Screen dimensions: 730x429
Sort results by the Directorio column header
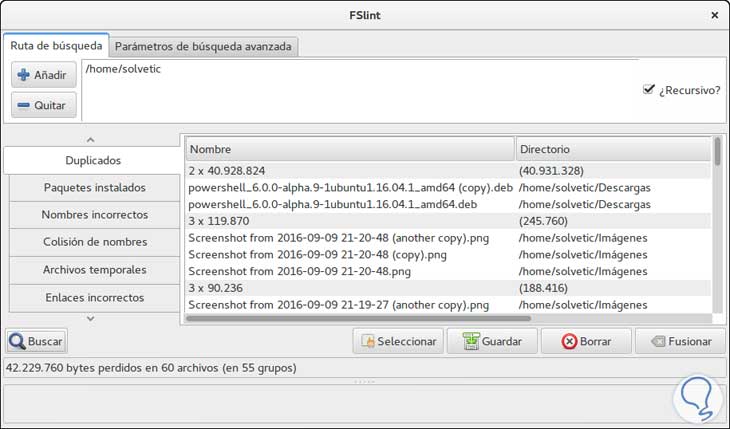(x=613, y=148)
